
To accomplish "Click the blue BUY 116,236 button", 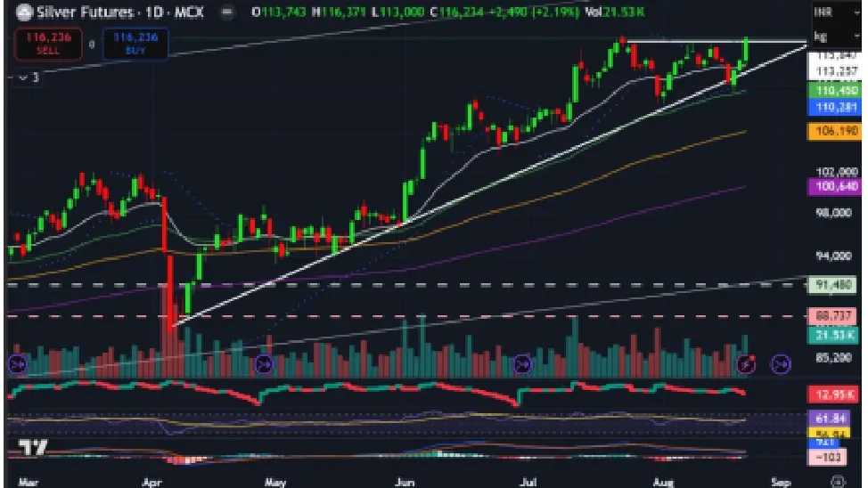I will (x=135, y=44).
